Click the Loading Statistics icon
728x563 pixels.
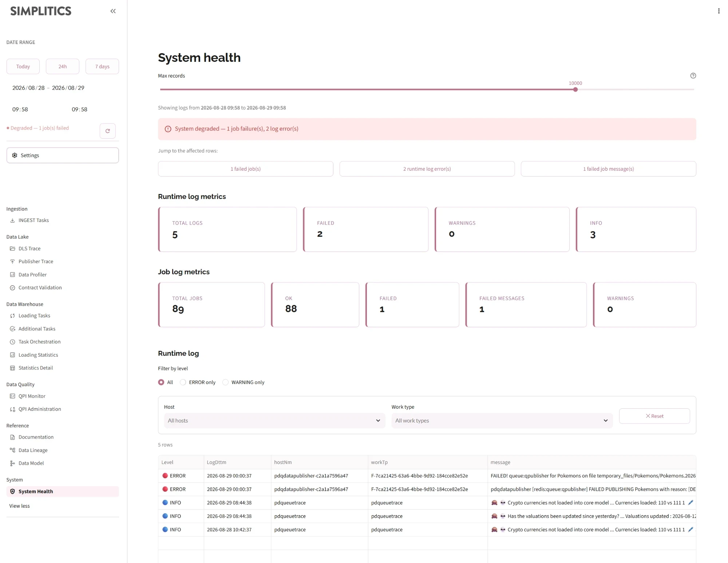pos(12,355)
